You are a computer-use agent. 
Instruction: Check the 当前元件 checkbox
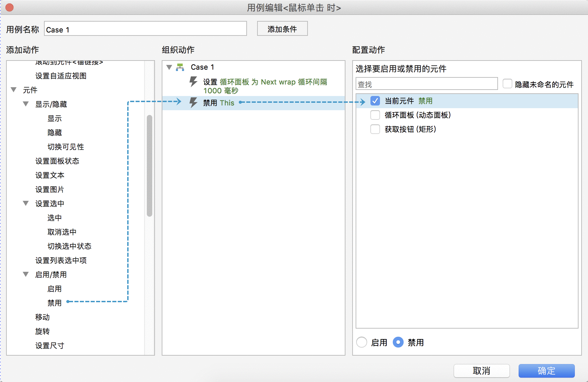[375, 101]
